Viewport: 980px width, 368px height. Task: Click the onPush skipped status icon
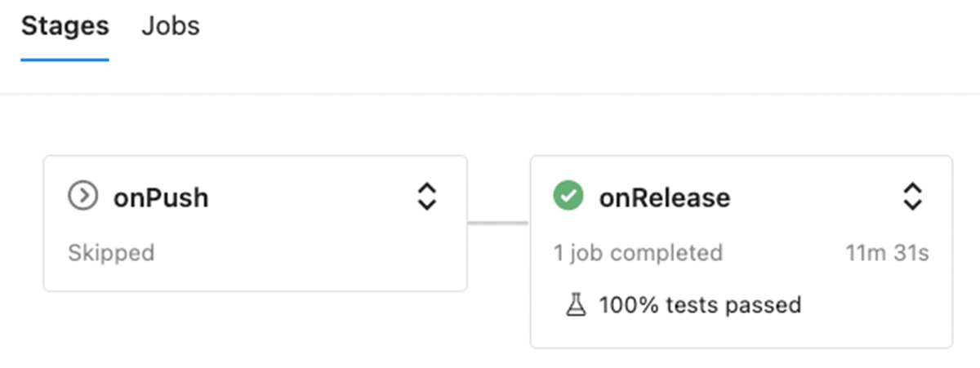[83, 197]
